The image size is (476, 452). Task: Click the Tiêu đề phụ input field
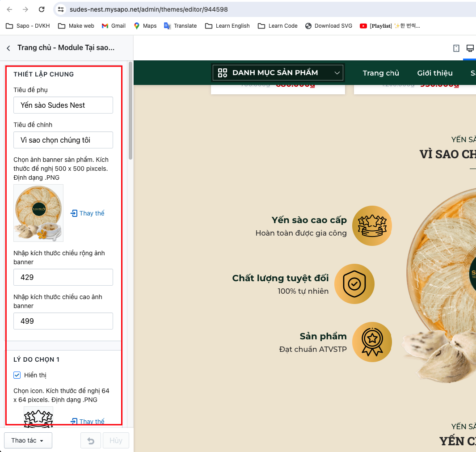[63, 105]
